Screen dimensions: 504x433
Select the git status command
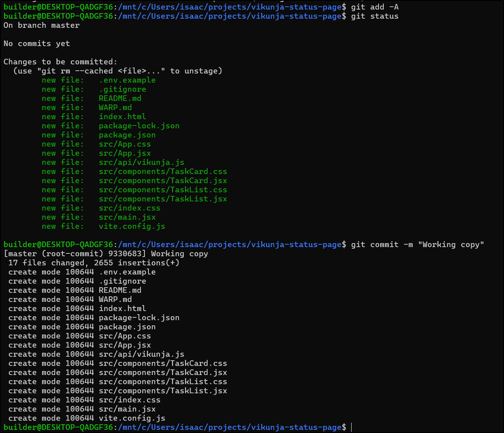click(x=375, y=16)
